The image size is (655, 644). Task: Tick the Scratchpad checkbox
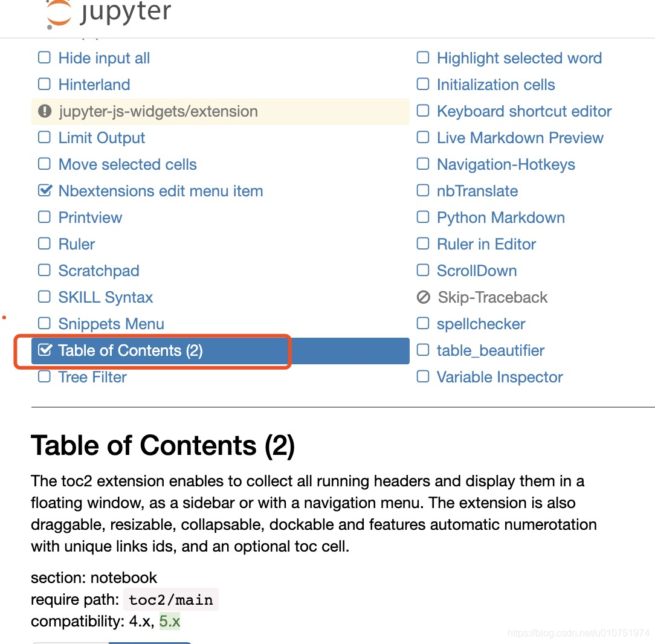pos(44,271)
